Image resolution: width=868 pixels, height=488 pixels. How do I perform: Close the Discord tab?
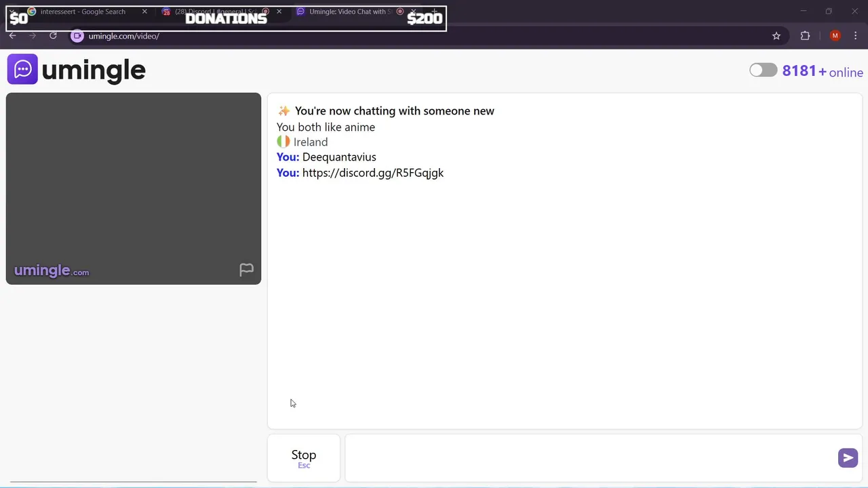(x=279, y=12)
